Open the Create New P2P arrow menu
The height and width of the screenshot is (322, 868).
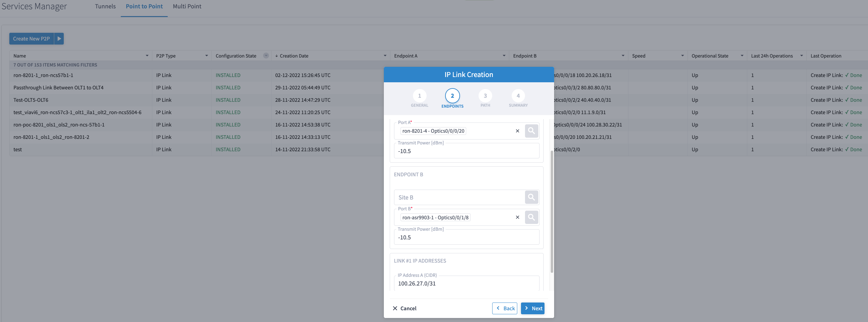[x=59, y=38]
